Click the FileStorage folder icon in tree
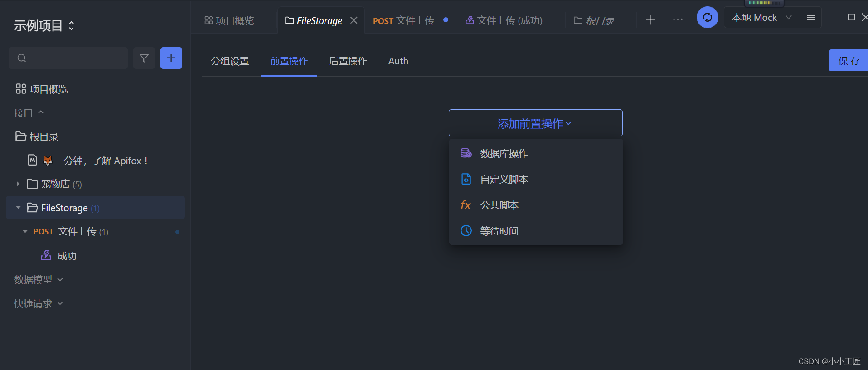Image resolution: width=868 pixels, height=370 pixels. coord(32,208)
